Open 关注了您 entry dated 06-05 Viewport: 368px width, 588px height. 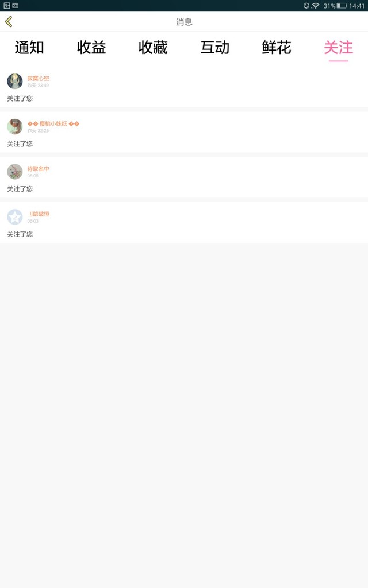[x=184, y=177]
